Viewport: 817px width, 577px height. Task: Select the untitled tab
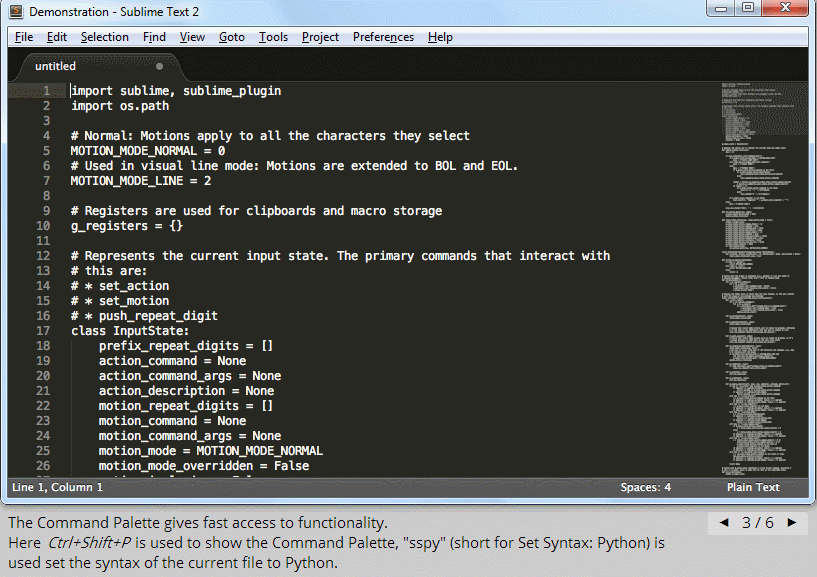[x=99, y=67]
